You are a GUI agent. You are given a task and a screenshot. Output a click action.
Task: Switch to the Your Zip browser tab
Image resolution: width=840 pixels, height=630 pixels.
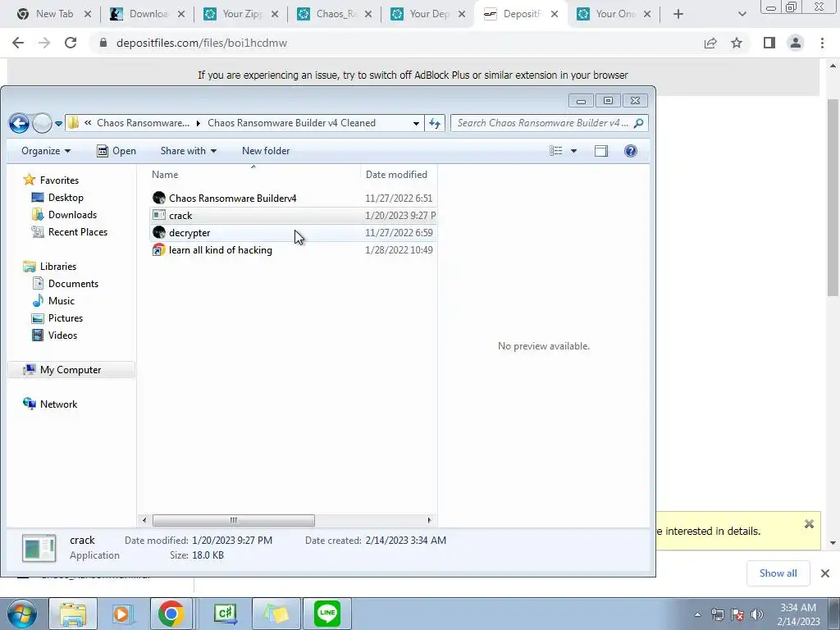(240, 14)
